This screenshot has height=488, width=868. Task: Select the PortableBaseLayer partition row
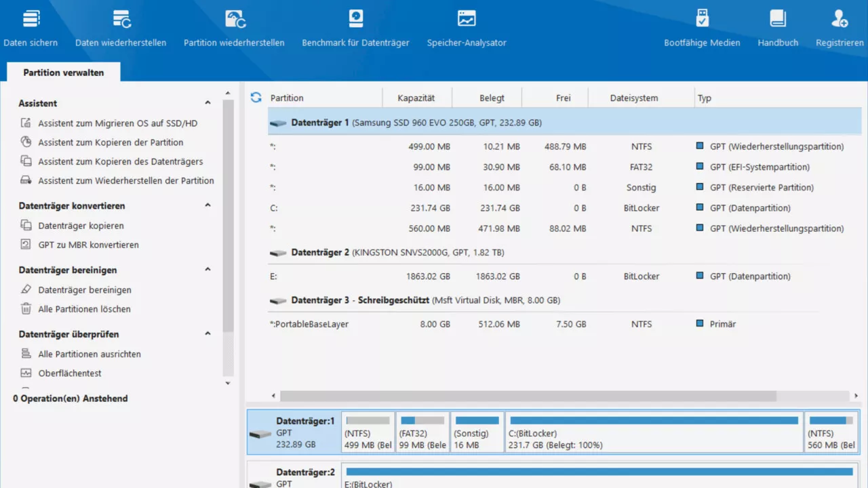[564, 324]
